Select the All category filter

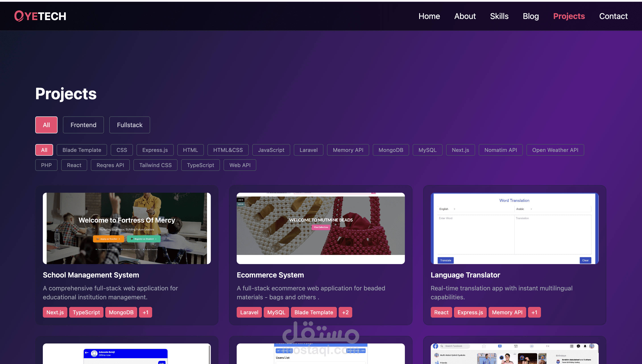[46, 125]
